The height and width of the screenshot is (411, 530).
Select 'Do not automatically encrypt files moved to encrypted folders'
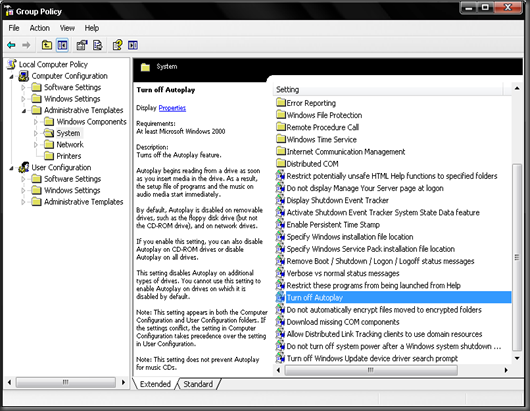(384, 310)
